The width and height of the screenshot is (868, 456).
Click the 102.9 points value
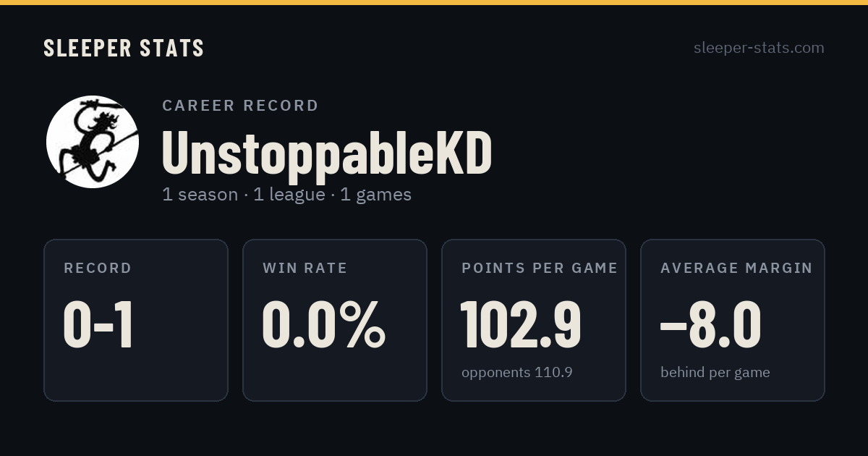(522, 325)
